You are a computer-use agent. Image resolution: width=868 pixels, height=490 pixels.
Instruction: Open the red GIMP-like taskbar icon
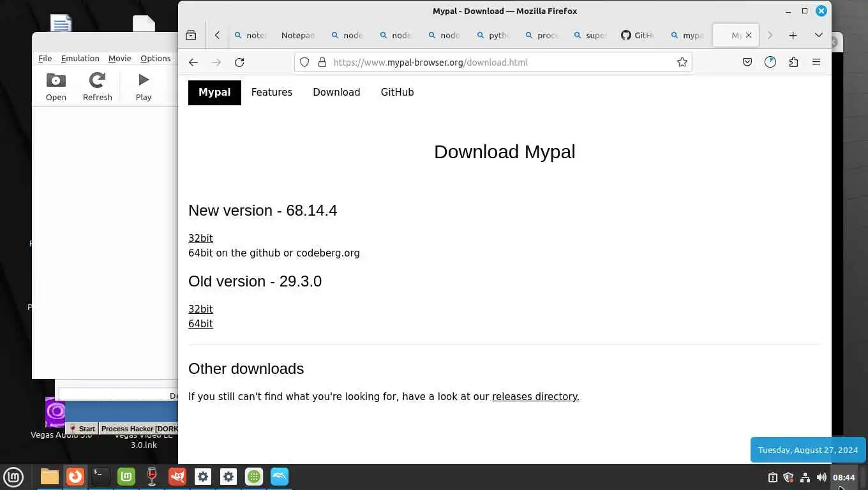177,477
